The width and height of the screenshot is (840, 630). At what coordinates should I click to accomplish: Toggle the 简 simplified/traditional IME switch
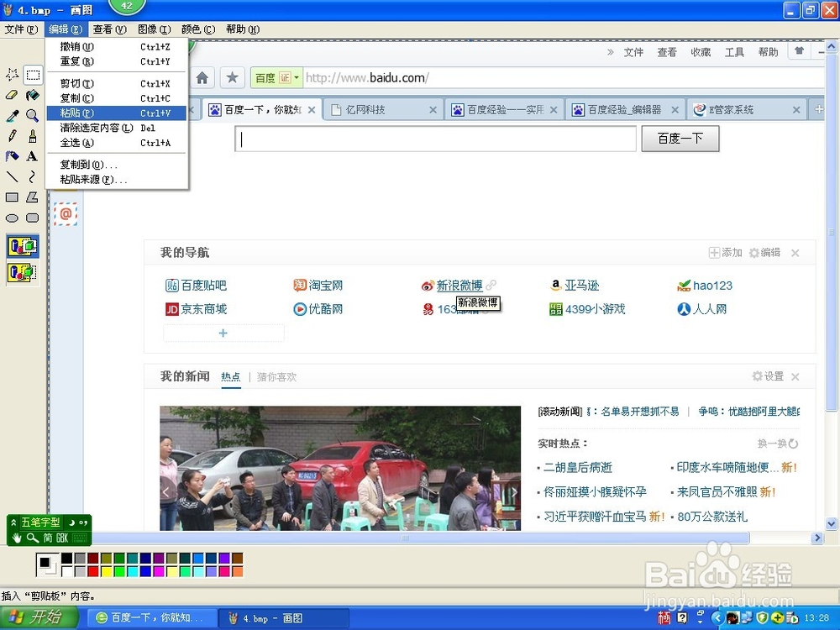point(48,538)
